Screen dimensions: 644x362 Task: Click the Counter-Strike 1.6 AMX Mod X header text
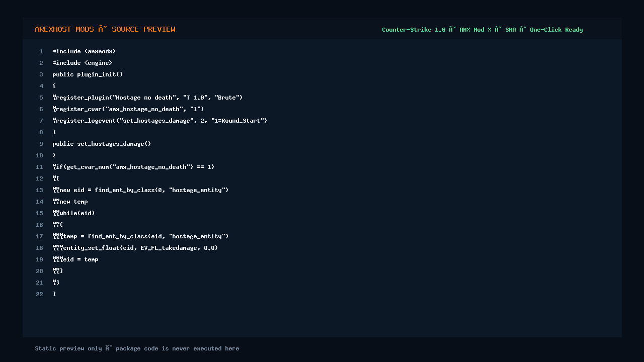click(482, 30)
